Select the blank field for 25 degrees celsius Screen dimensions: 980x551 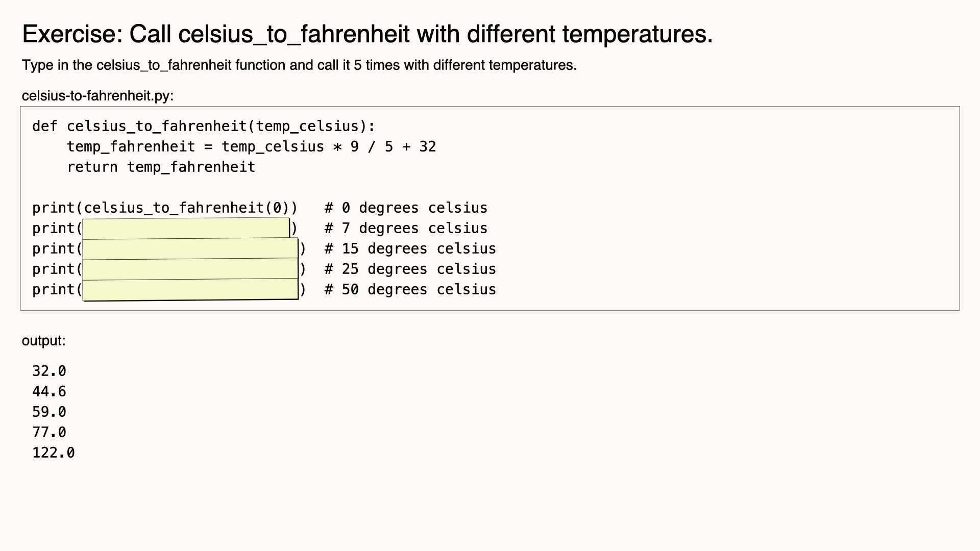tap(190, 269)
